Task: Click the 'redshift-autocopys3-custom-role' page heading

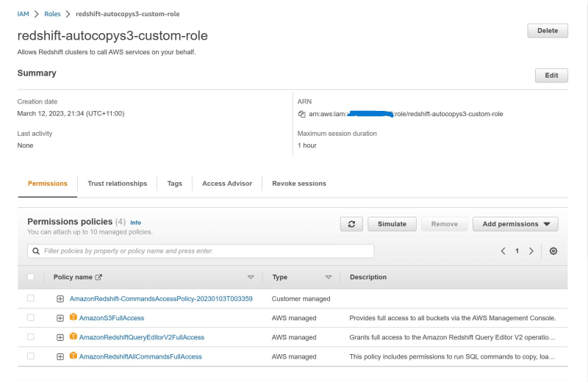Action: click(x=112, y=35)
